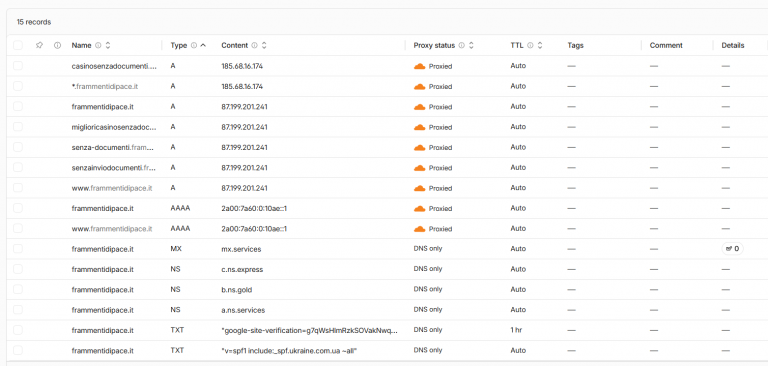Open the info tooltip next to Type header
The width and height of the screenshot is (768, 366).
[x=193, y=45]
